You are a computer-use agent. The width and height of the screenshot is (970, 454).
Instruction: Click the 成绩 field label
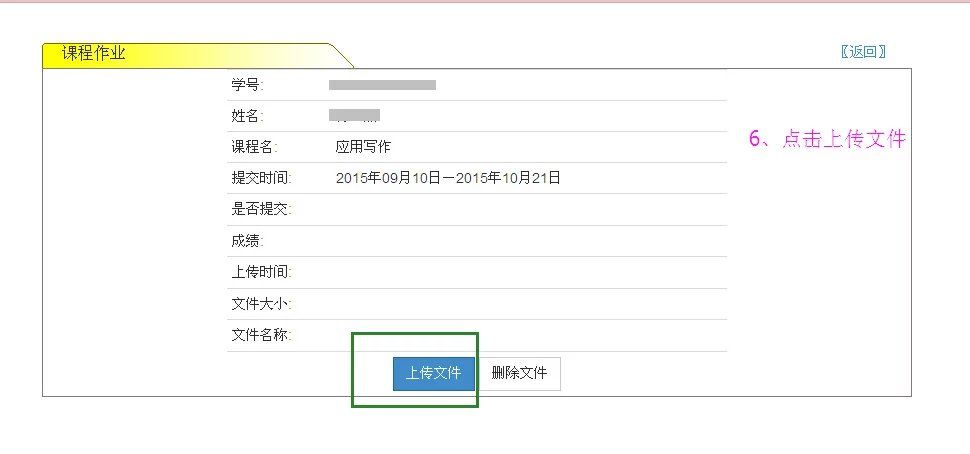[x=247, y=241]
